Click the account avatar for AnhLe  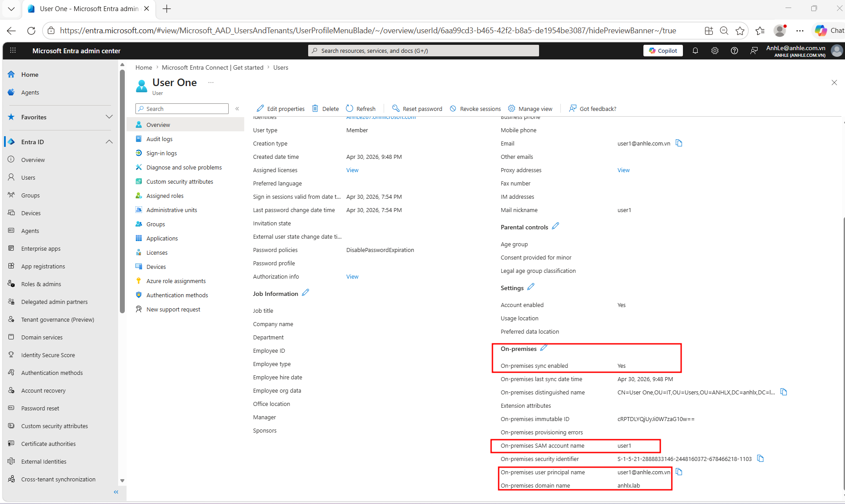pyautogui.click(x=837, y=51)
